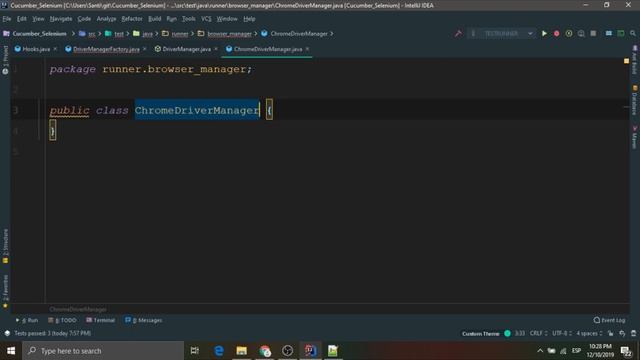
Task: Open Microsoft Edge from the taskbar
Action: [x=219, y=351]
